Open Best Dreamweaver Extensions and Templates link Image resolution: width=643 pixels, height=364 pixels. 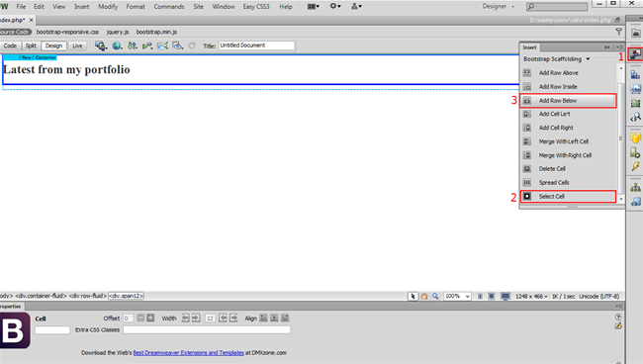coord(188,352)
